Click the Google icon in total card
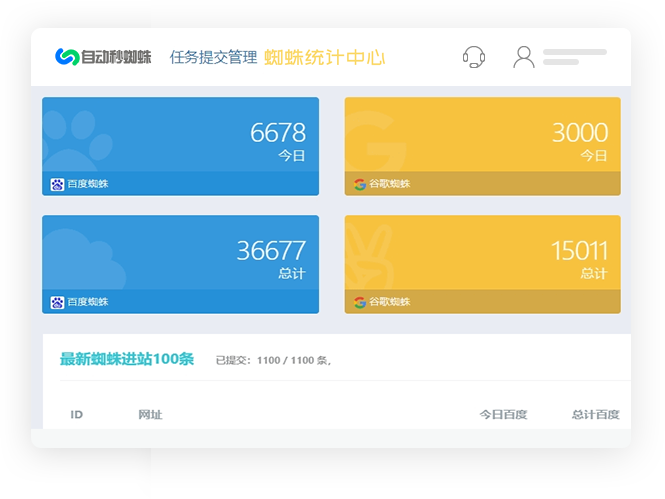The image size is (665, 499). (x=360, y=302)
